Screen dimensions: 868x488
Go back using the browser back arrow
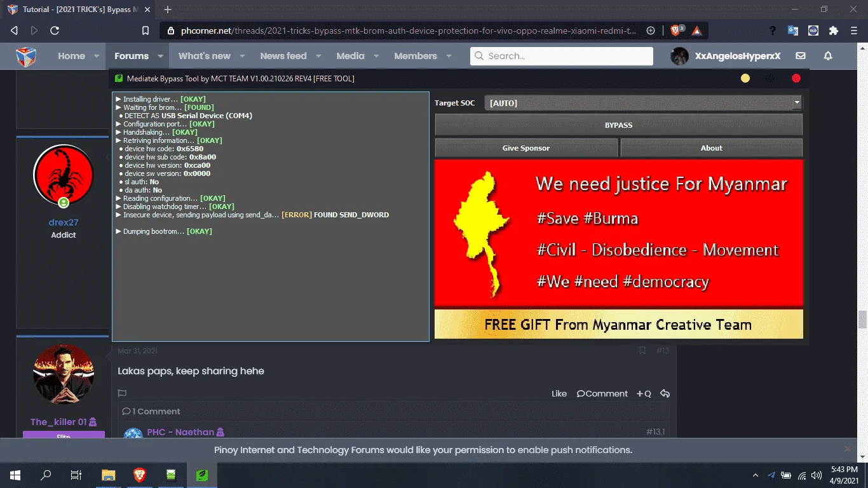coord(14,30)
